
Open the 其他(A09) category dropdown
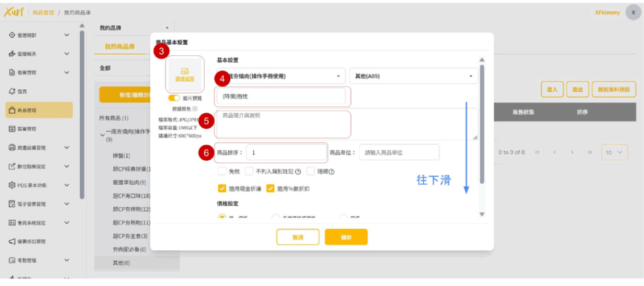tap(413, 77)
